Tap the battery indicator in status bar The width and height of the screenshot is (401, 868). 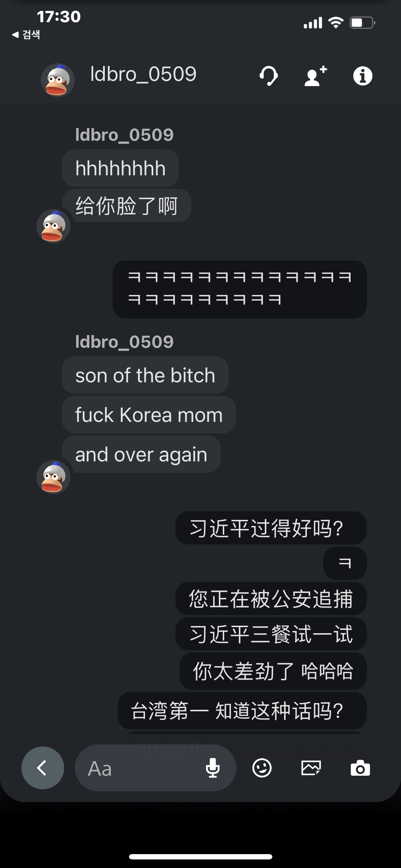point(362,23)
